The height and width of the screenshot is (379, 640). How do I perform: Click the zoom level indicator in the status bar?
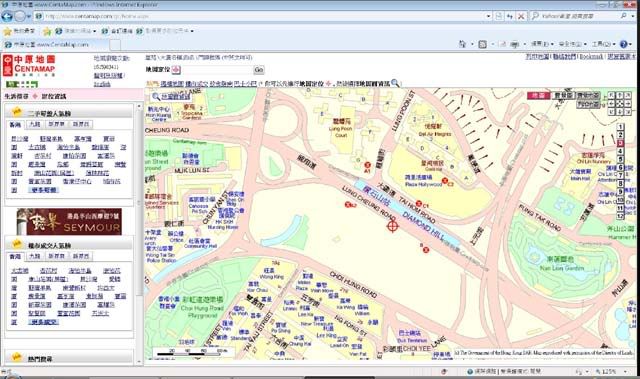pyautogui.click(x=608, y=372)
